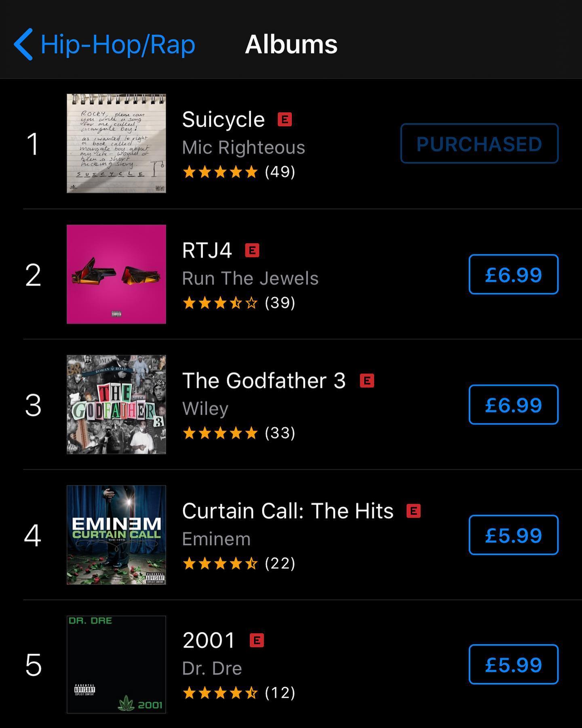Buy 2001 by Dr. Dre for £5.99
The width and height of the screenshot is (582, 728).
(513, 665)
